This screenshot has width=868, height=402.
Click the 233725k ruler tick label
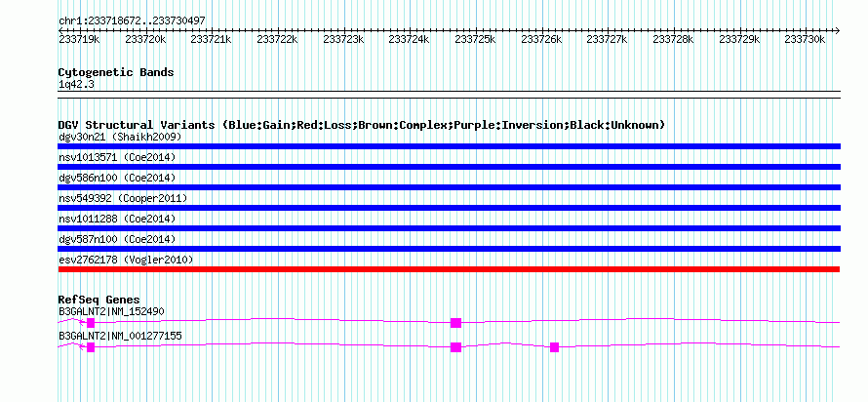[475, 39]
